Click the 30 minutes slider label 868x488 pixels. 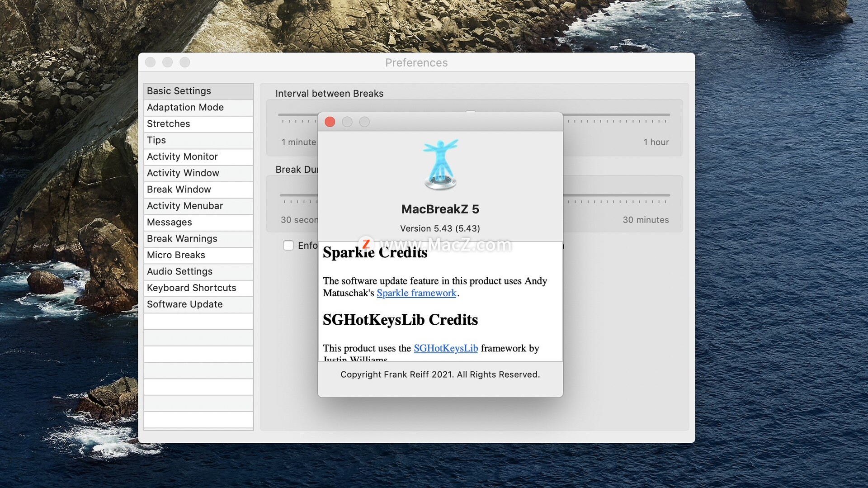646,220
